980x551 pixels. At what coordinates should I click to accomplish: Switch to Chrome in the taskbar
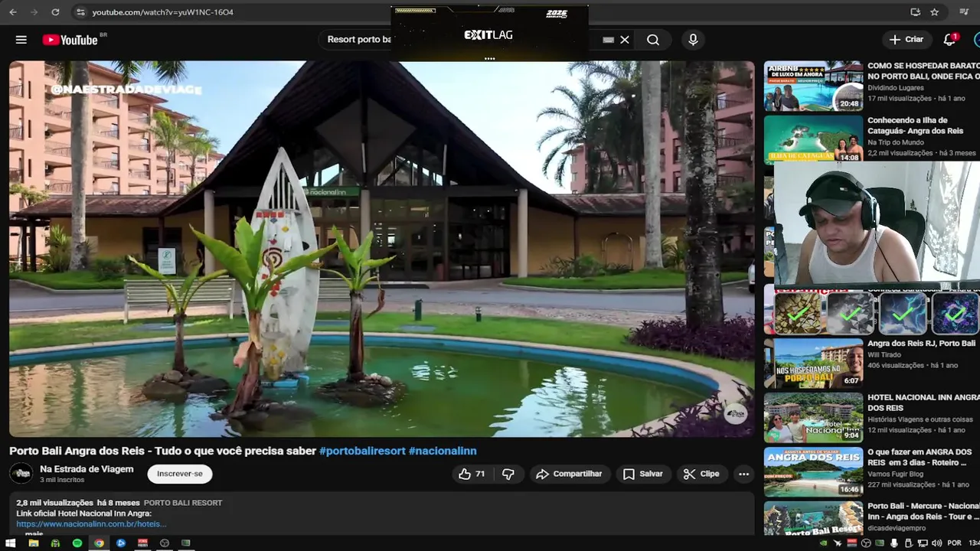click(x=99, y=543)
